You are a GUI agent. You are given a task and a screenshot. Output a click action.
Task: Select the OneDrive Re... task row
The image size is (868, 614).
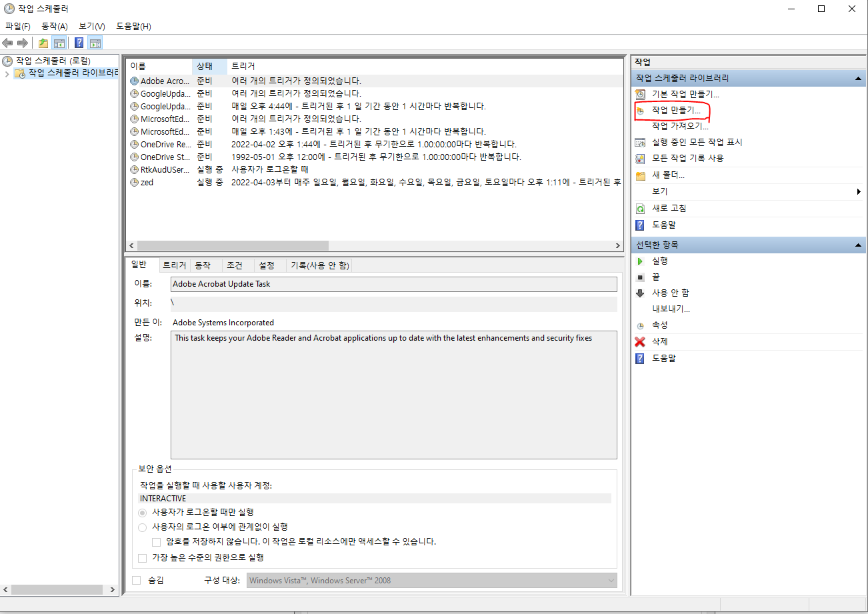[x=375, y=144]
